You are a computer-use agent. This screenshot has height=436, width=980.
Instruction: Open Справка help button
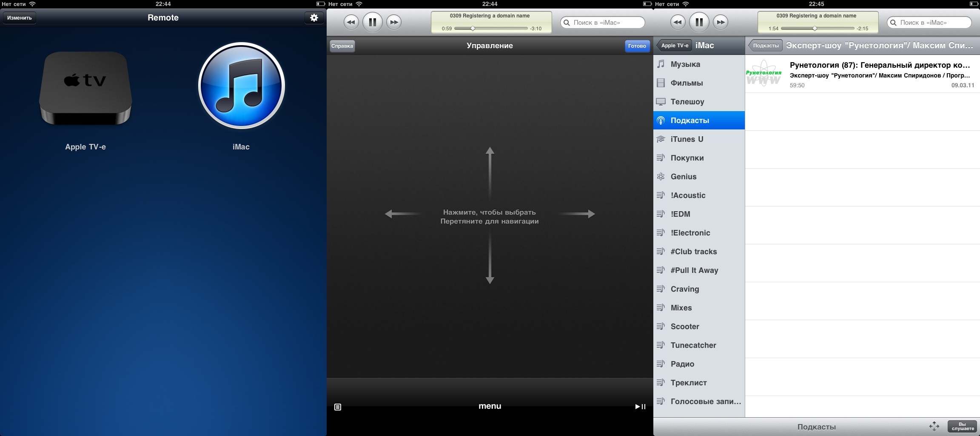coord(342,46)
